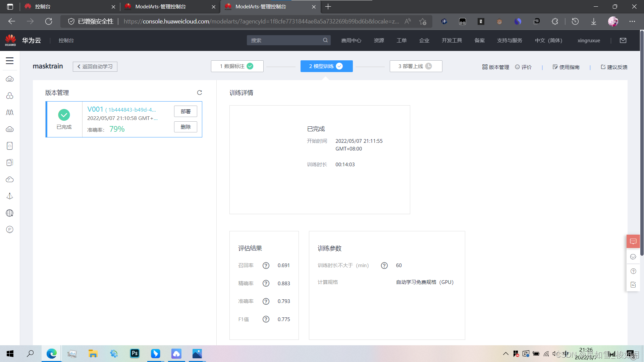Open new browser tab

[328, 7]
